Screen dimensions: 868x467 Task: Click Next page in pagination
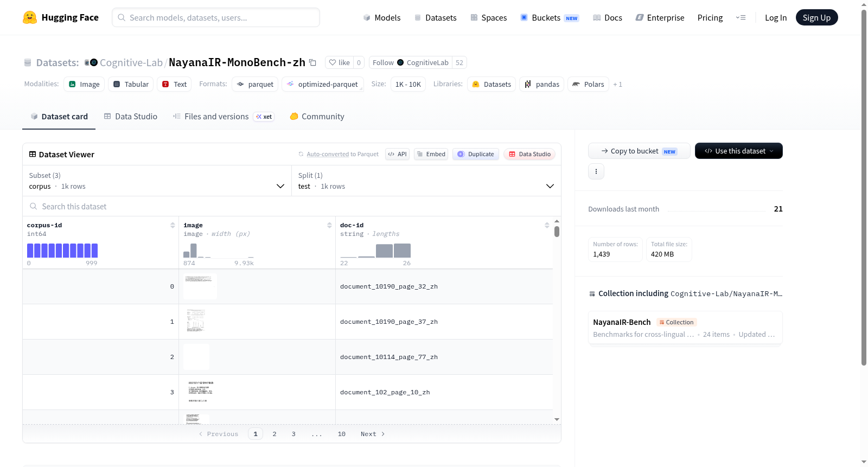(x=373, y=434)
